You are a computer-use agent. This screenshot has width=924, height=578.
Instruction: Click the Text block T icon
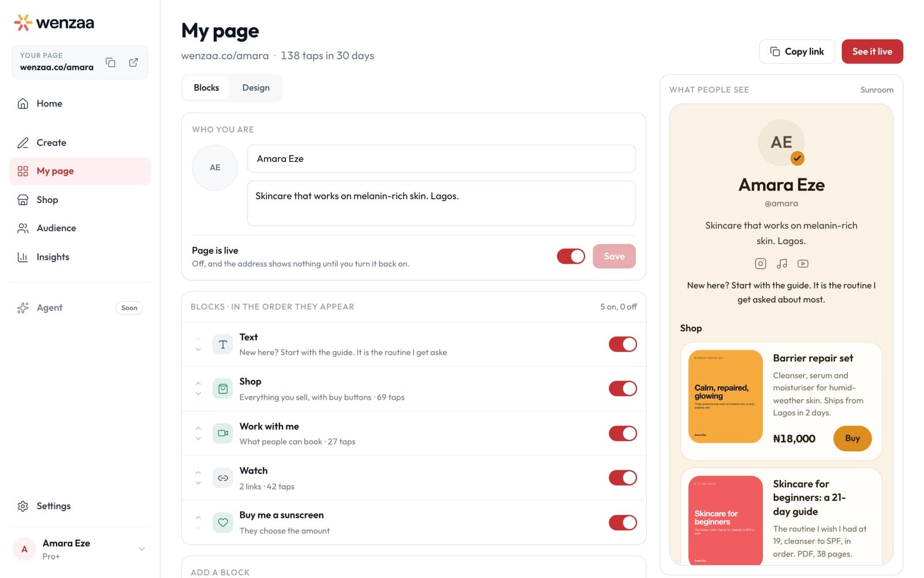point(223,344)
